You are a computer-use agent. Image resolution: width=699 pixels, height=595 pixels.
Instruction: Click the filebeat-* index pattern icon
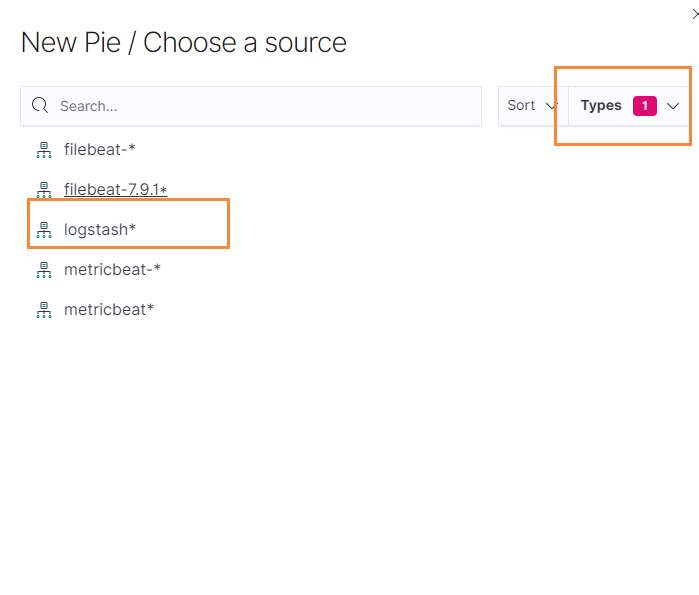[x=44, y=150]
